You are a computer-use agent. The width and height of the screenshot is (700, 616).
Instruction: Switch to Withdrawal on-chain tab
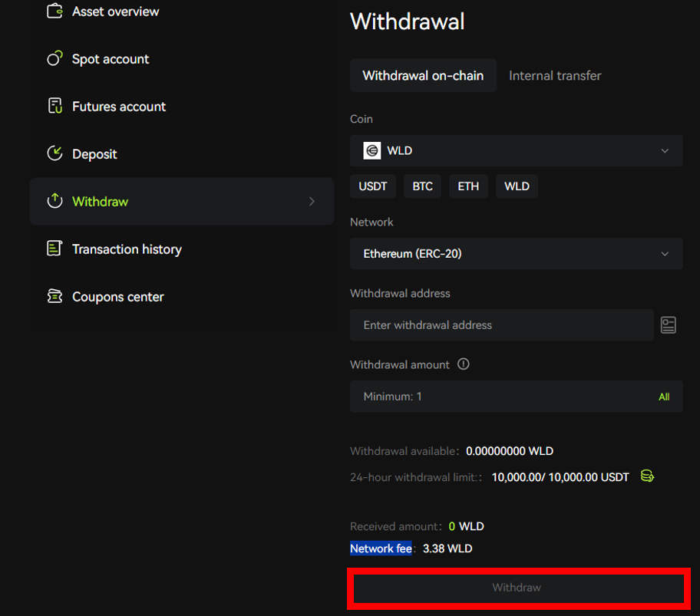coord(423,75)
